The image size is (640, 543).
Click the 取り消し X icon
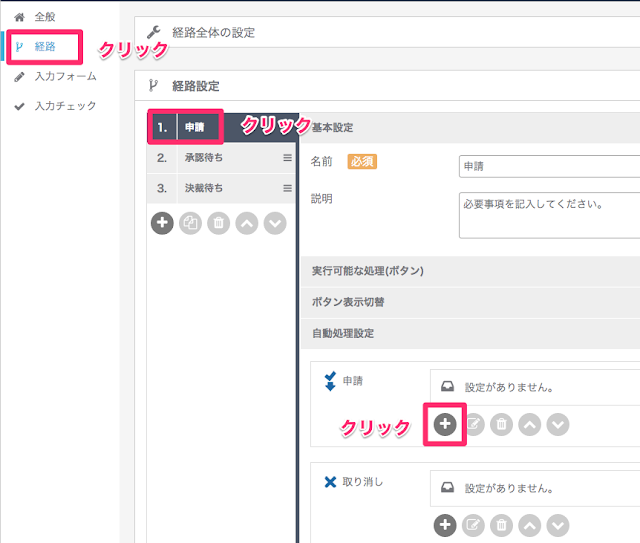click(330, 482)
